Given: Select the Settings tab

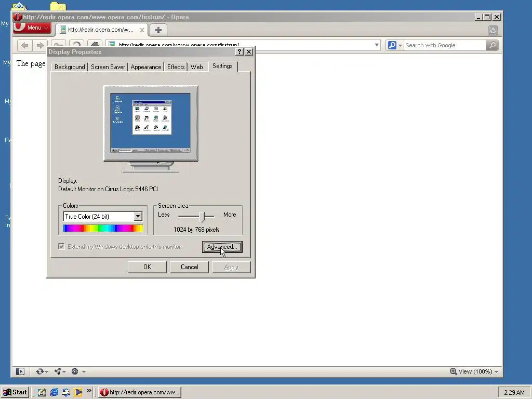Looking at the screenshot, I should 222,66.
